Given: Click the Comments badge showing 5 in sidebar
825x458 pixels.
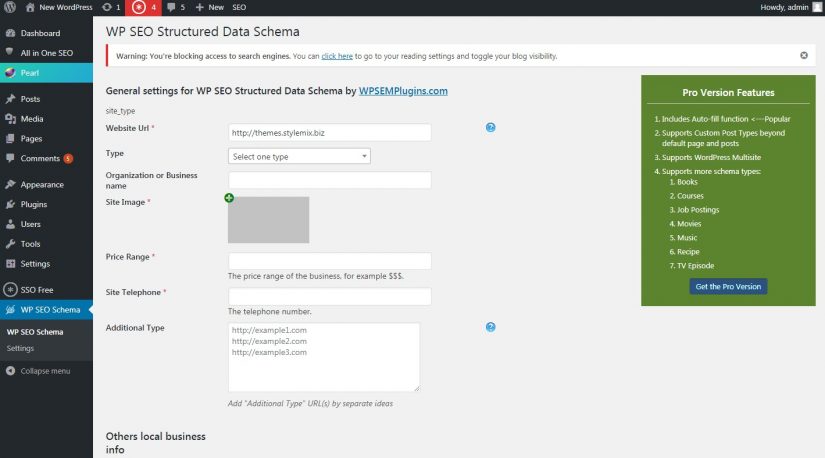Looking at the screenshot, I should (68, 158).
